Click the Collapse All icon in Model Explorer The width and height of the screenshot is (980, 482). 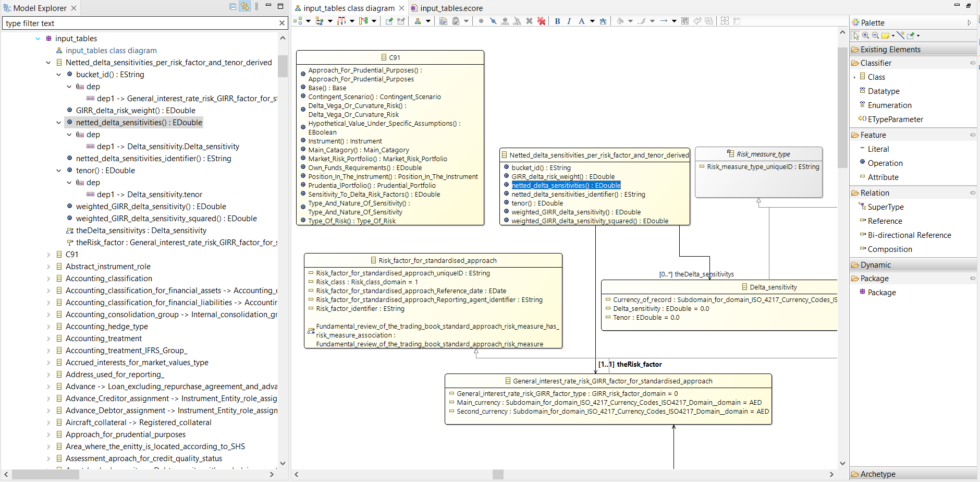click(x=232, y=6)
